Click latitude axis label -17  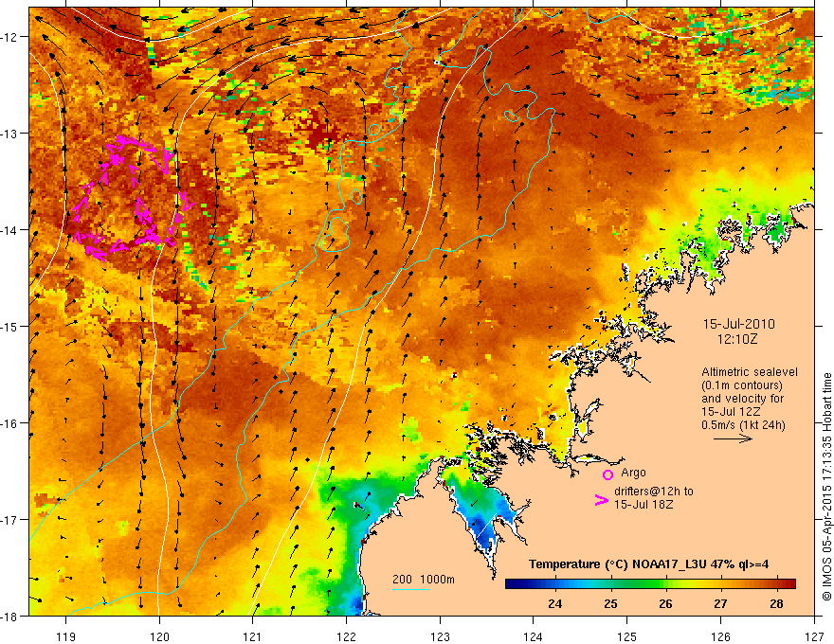[x=9, y=519]
